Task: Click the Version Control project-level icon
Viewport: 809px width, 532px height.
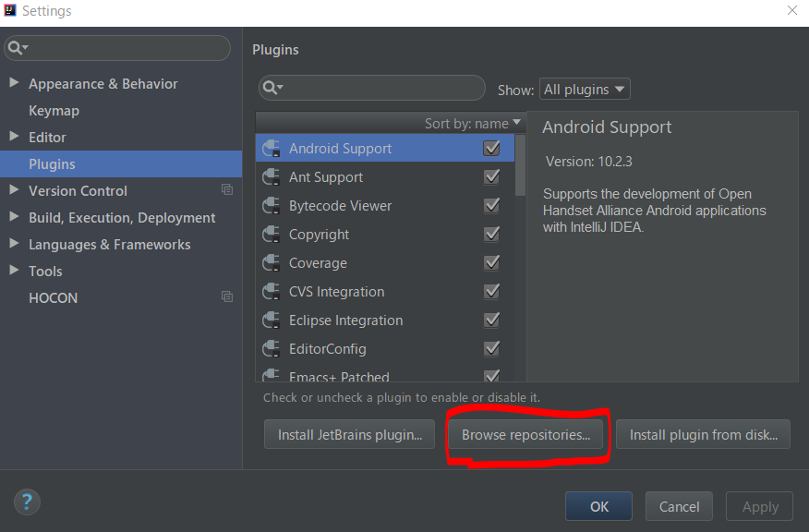Action: tap(227, 190)
